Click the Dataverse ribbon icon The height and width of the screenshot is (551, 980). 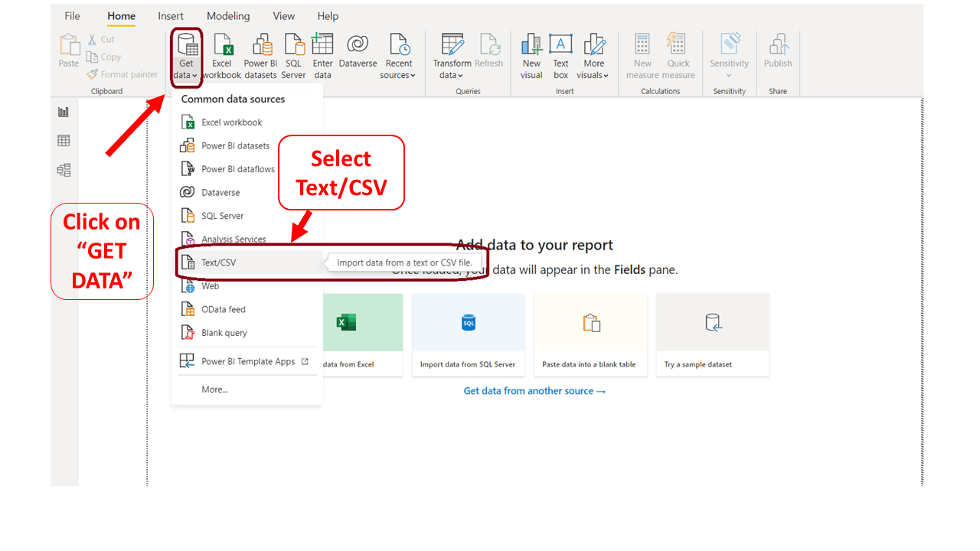pos(358,54)
